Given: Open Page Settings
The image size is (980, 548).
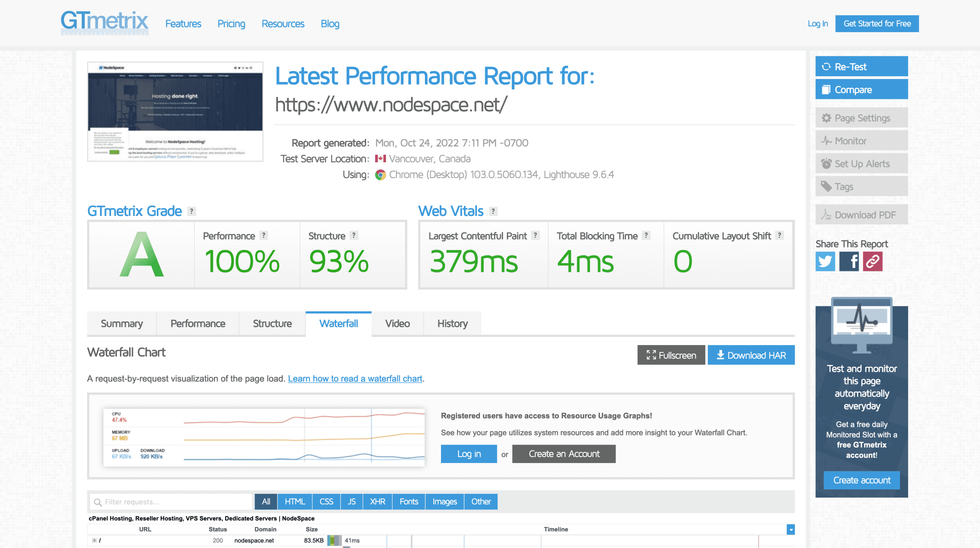Looking at the screenshot, I should pos(862,118).
